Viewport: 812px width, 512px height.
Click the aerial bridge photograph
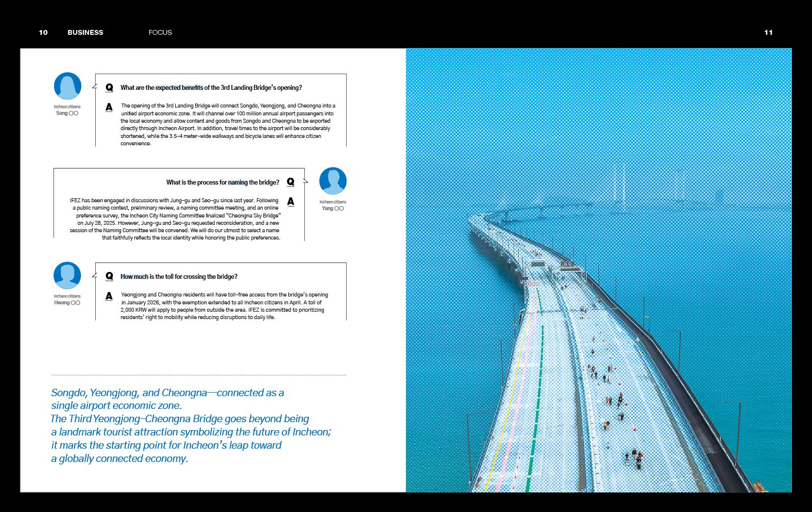coord(598,270)
